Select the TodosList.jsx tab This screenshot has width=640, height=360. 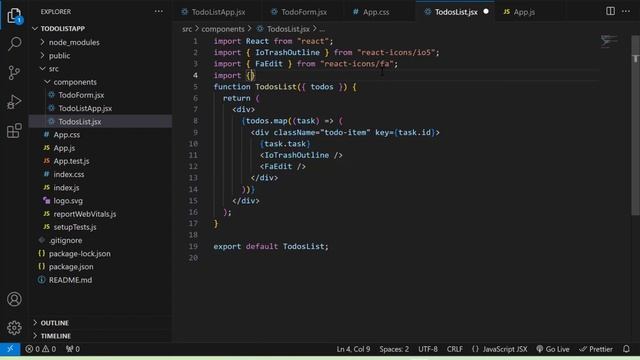click(x=456, y=12)
